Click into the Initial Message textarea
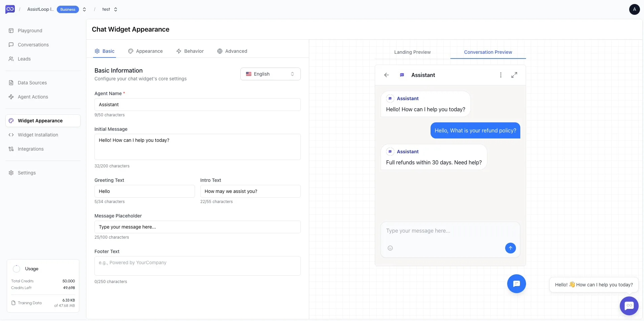This screenshot has height=321, width=644. (x=198, y=147)
